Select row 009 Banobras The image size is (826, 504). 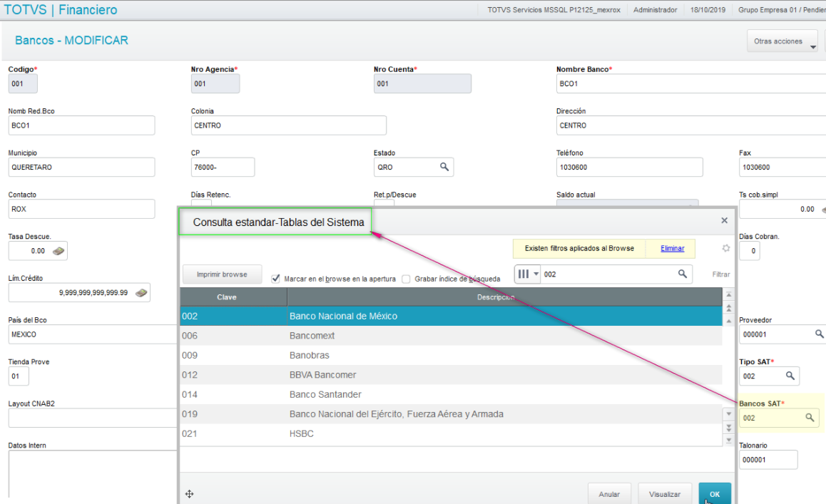coord(451,355)
